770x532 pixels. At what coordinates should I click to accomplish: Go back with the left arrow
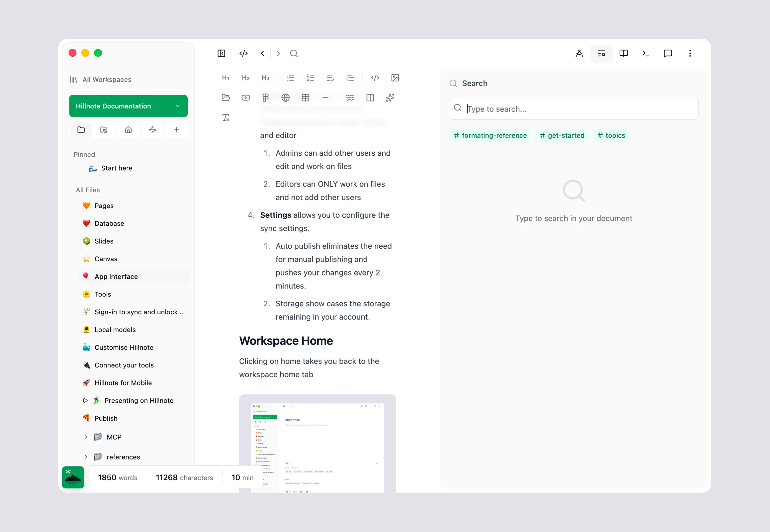click(263, 53)
